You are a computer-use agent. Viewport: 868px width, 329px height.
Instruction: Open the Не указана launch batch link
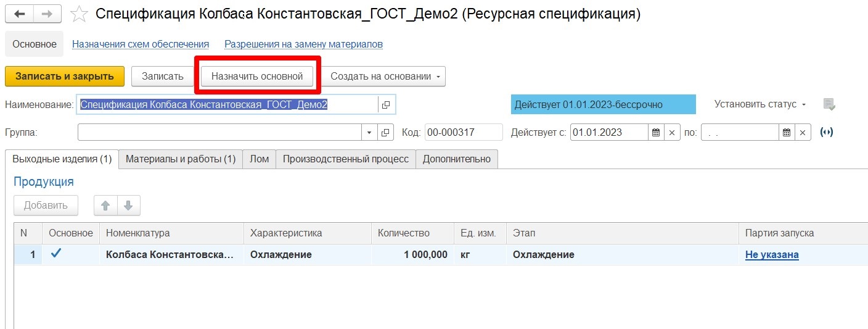click(772, 254)
